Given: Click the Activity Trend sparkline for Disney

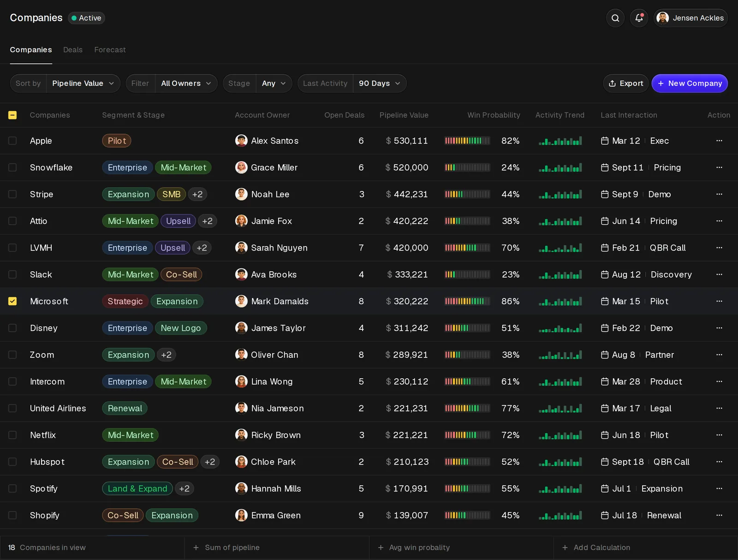Looking at the screenshot, I should click(x=560, y=328).
